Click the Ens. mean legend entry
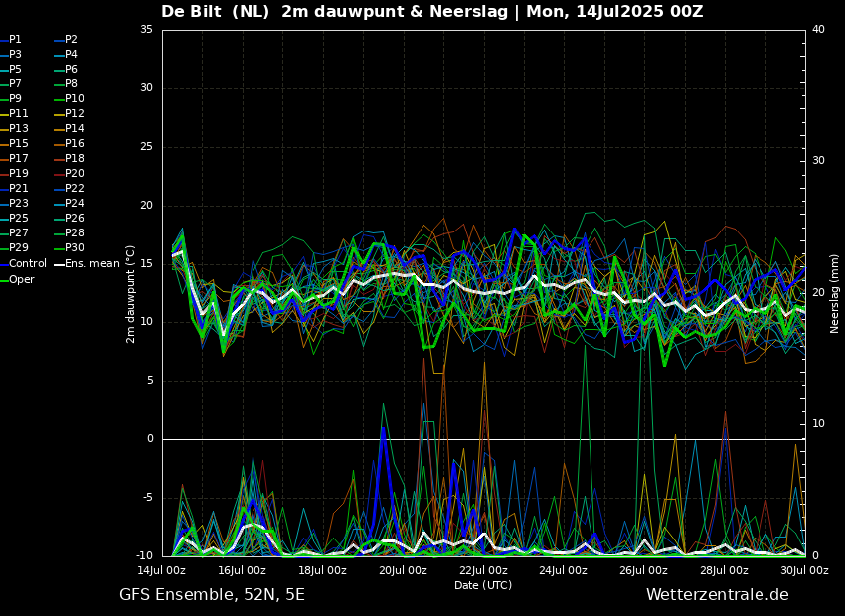 (87, 264)
